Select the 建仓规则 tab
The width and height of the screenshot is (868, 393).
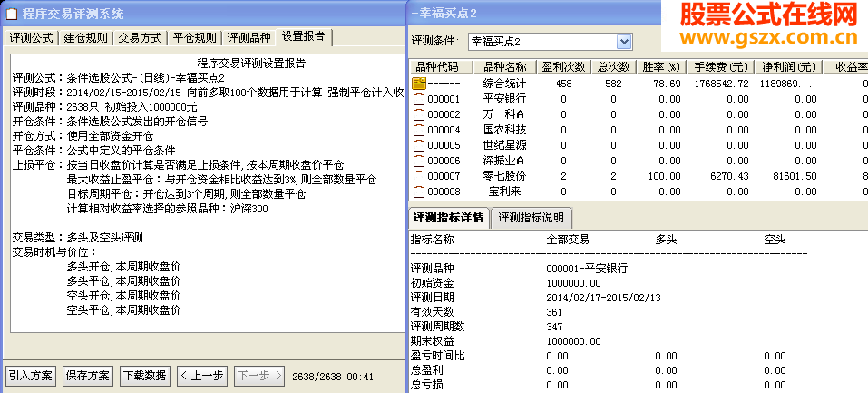pos(85,38)
